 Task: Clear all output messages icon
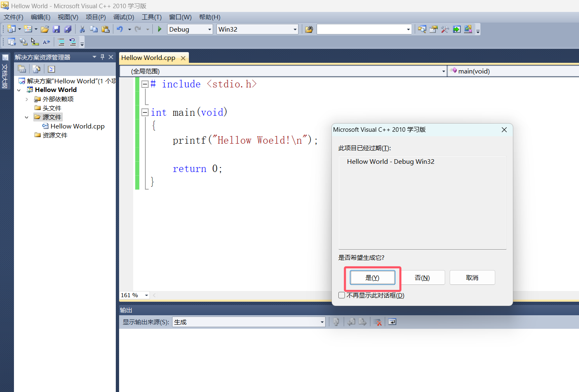coord(377,321)
